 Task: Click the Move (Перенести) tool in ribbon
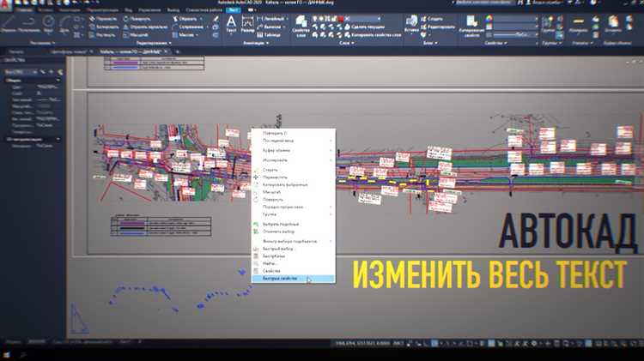click(x=103, y=19)
